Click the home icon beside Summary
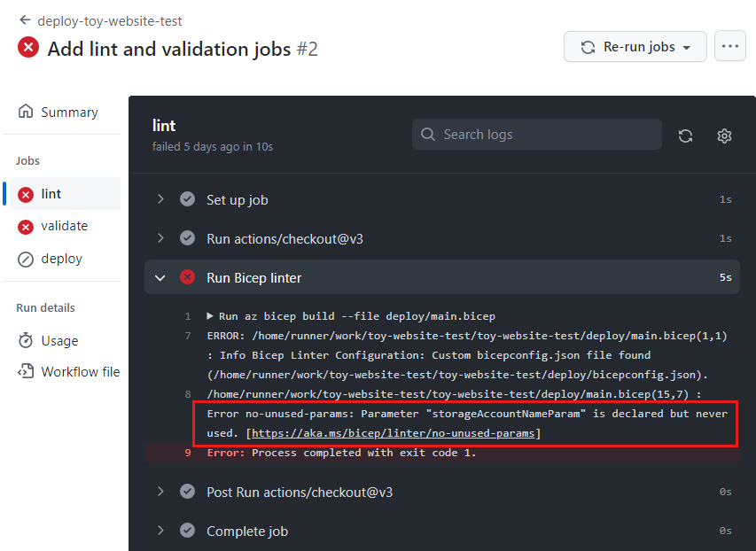Screen dimensions: 756x551 tap(26, 112)
